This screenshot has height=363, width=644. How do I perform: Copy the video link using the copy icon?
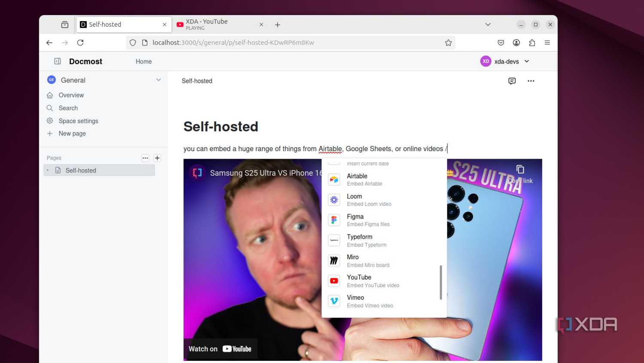point(520,169)
